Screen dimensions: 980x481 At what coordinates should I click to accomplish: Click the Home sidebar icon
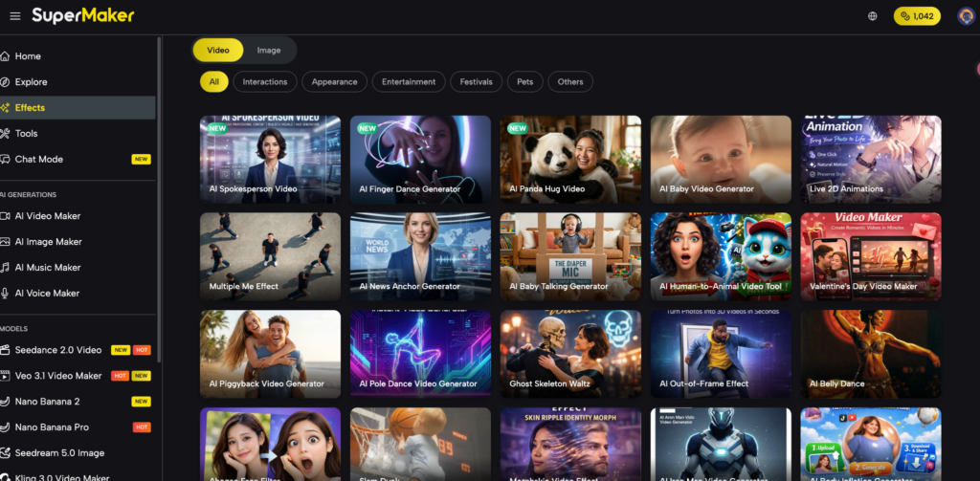[6, 56]
